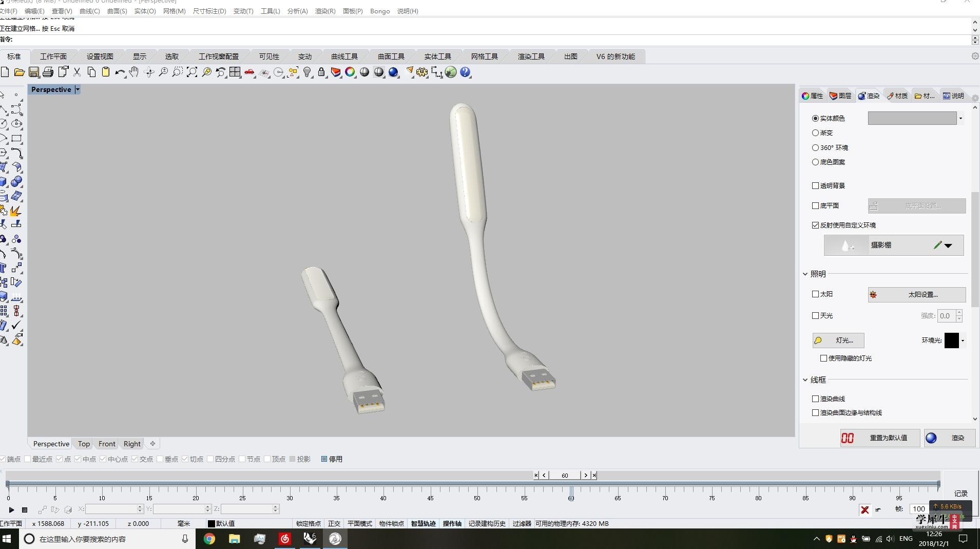This screenshot has height=549, width=980.
Task: Click the 渲染 button
Action: click(x=949, y=438)
